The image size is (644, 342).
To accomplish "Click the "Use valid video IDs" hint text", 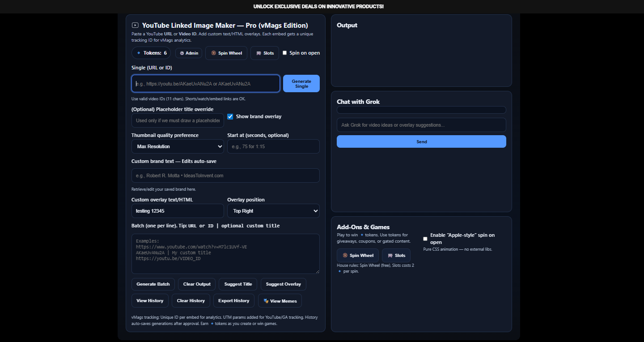I will pyautogui.click(x=188, y=99).
